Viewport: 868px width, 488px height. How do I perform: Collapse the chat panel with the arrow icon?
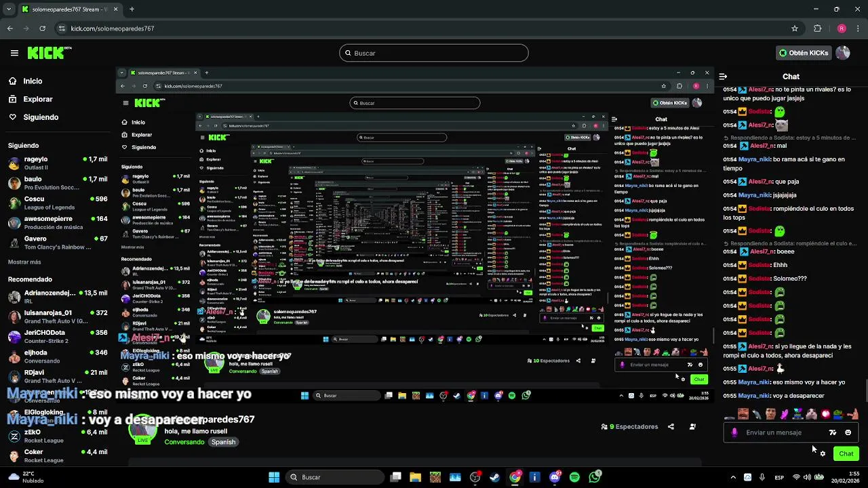(x=723, y=77)
